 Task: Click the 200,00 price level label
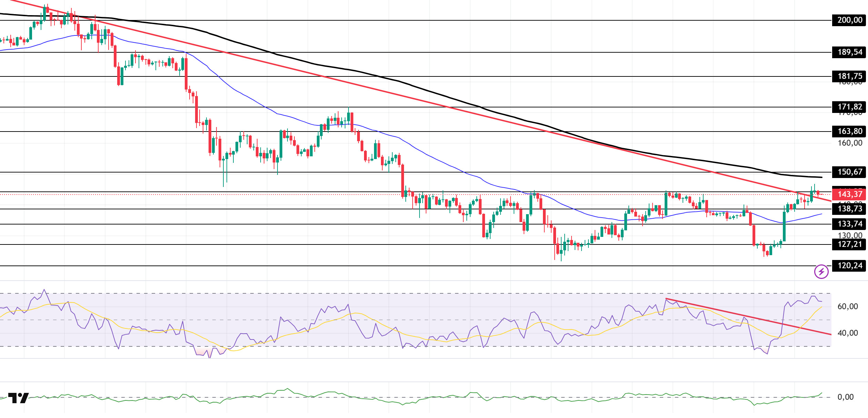(849, 20)
